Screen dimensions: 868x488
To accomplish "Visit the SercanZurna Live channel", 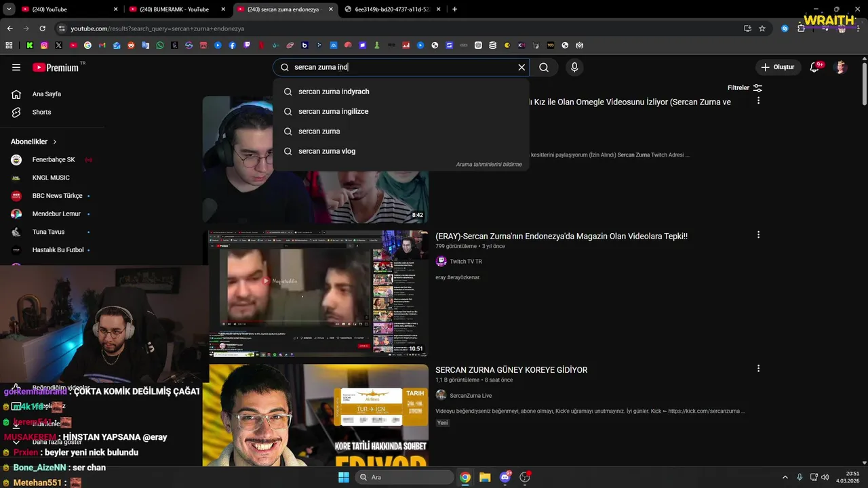I will 471,396.
